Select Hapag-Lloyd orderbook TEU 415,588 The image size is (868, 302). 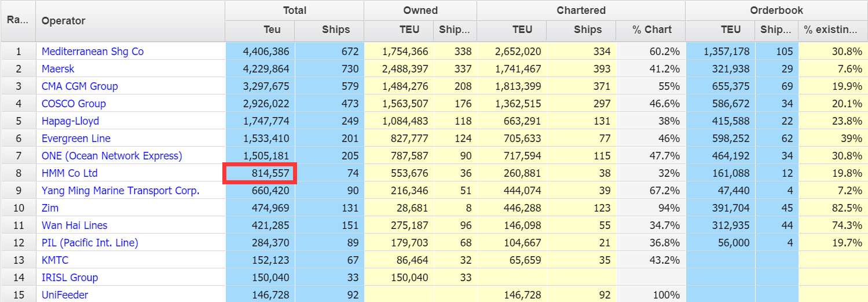720,121
